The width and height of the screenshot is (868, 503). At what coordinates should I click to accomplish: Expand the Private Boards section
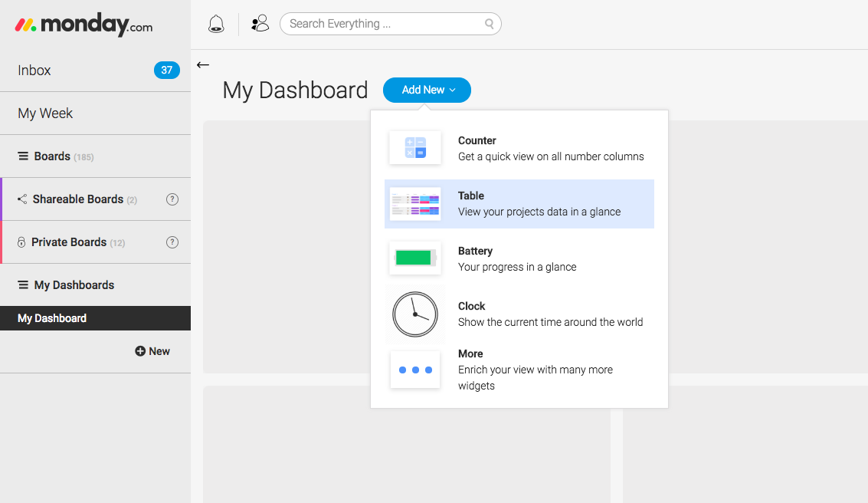(95, 242)
